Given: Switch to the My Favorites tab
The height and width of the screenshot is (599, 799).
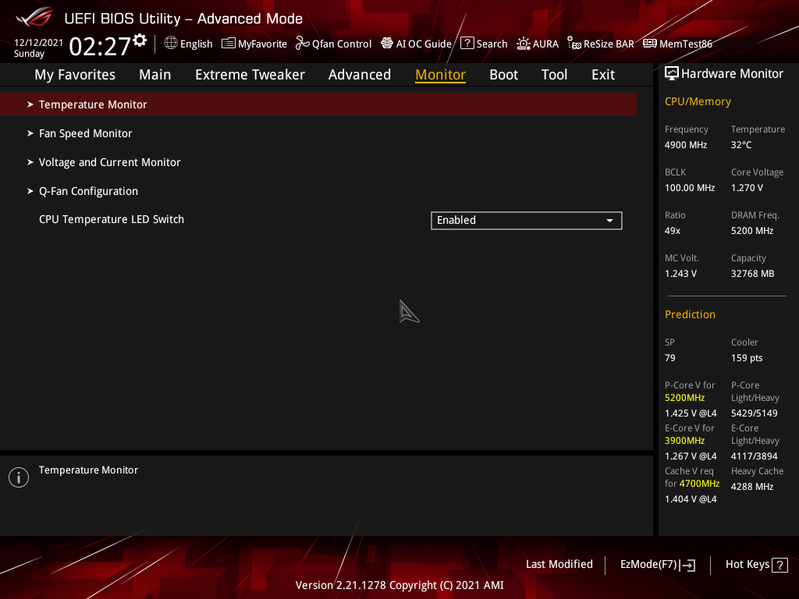Looking at the screenshot, I should pos(75,75).
